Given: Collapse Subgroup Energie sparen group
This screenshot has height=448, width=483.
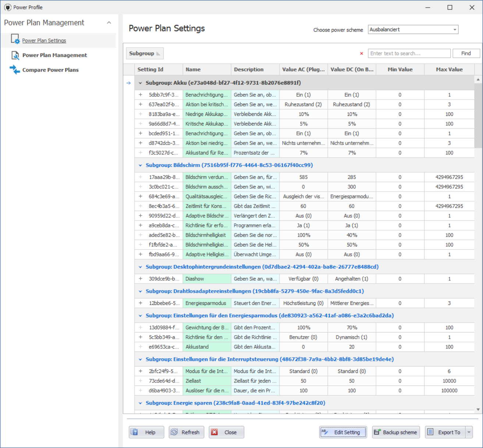Looking at the screenshot, I should (140, 403).
